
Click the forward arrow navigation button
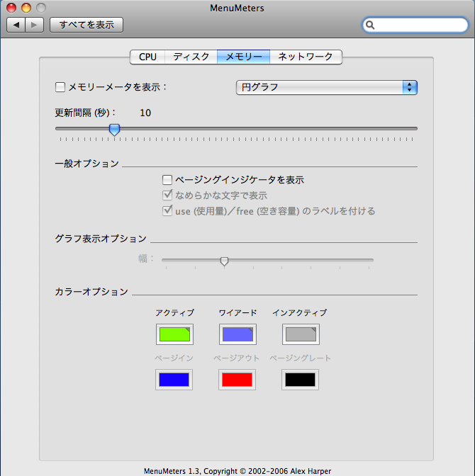(x=34, y=25)
